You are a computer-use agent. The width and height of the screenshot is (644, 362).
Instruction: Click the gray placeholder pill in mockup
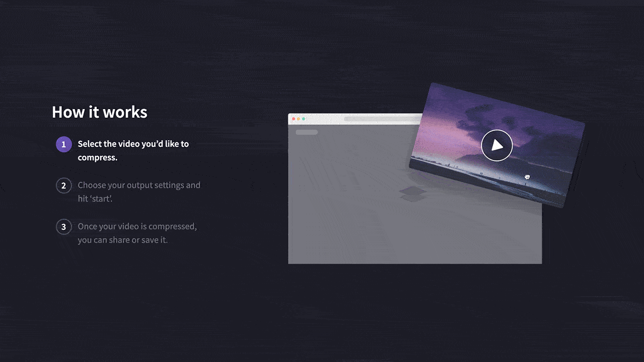306,132
